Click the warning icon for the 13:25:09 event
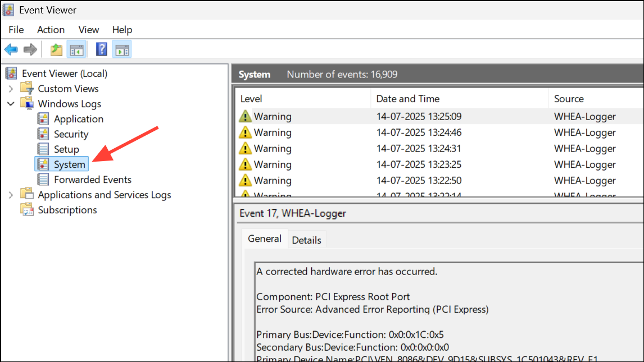This screenshot has width=644, height=362. pyautogui.click(x=245, y=116)
